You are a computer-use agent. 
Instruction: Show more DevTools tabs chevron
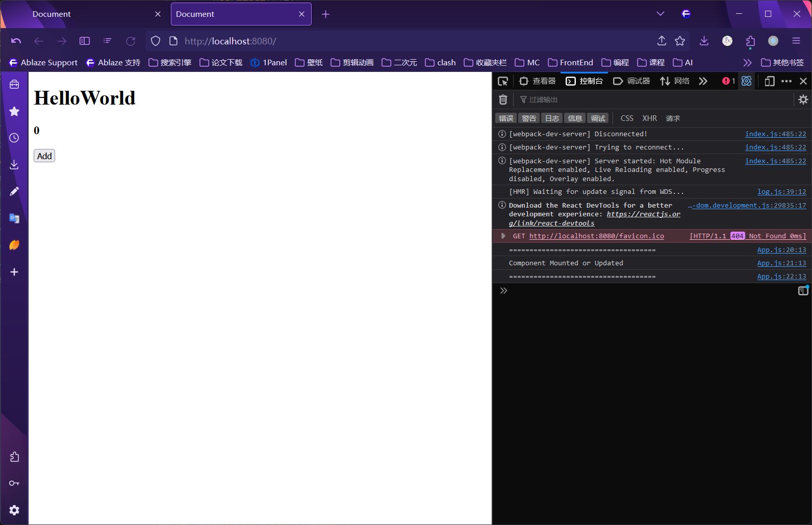click(x=703, y=81)
